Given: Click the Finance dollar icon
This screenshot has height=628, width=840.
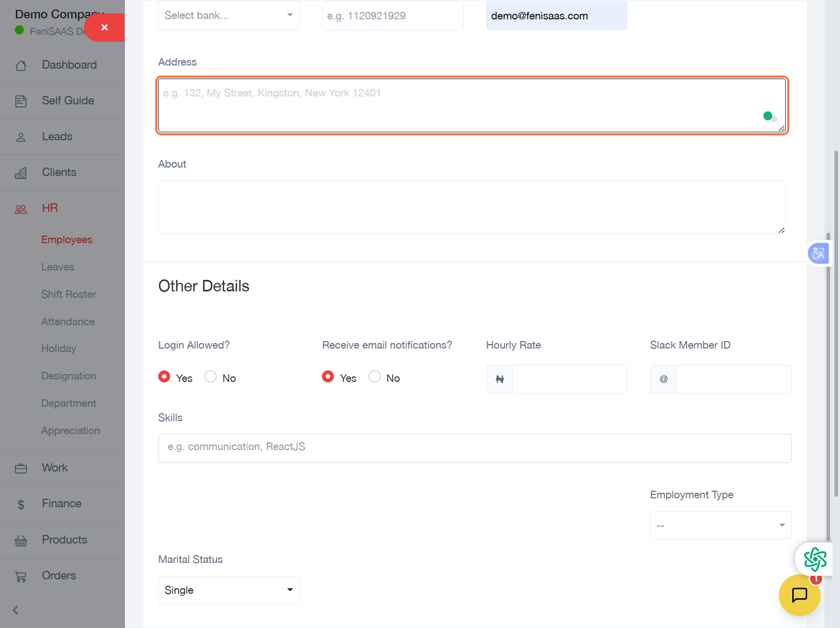Looking at the screenshot, I should [x=21, y=504].
